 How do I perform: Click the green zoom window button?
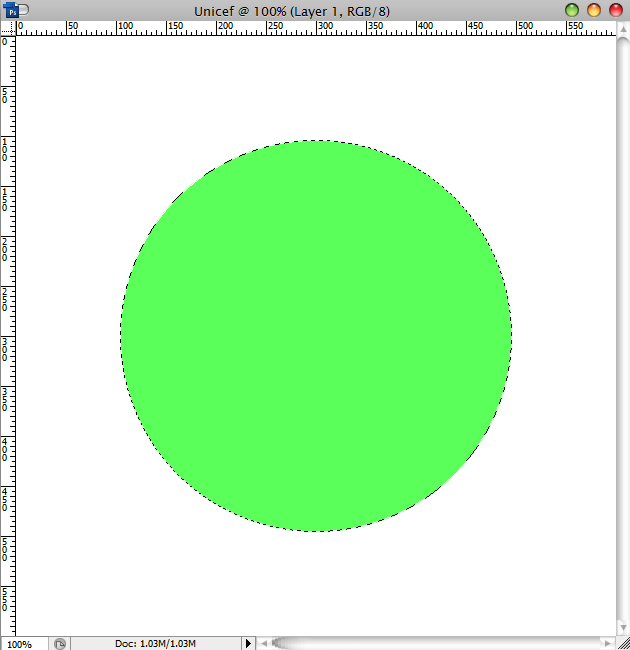point(572,10)
